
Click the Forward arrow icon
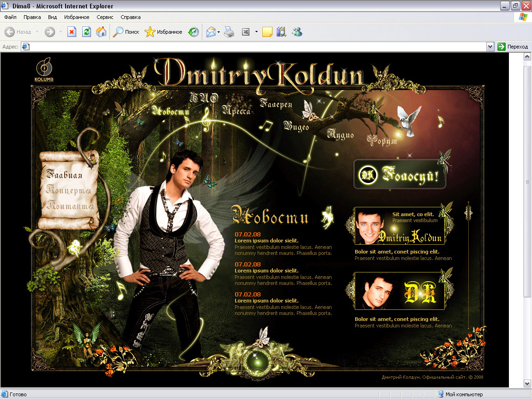[x=50, y=32]
